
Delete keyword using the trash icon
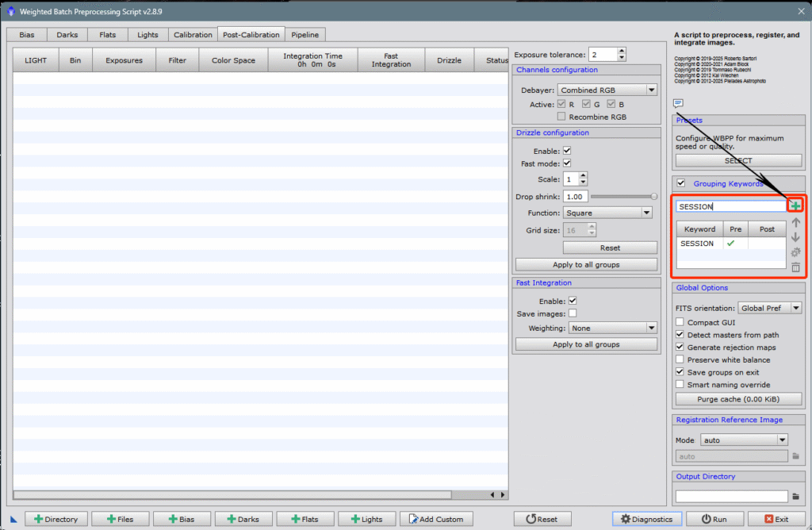pyautogui.click(x=795, y=267)
